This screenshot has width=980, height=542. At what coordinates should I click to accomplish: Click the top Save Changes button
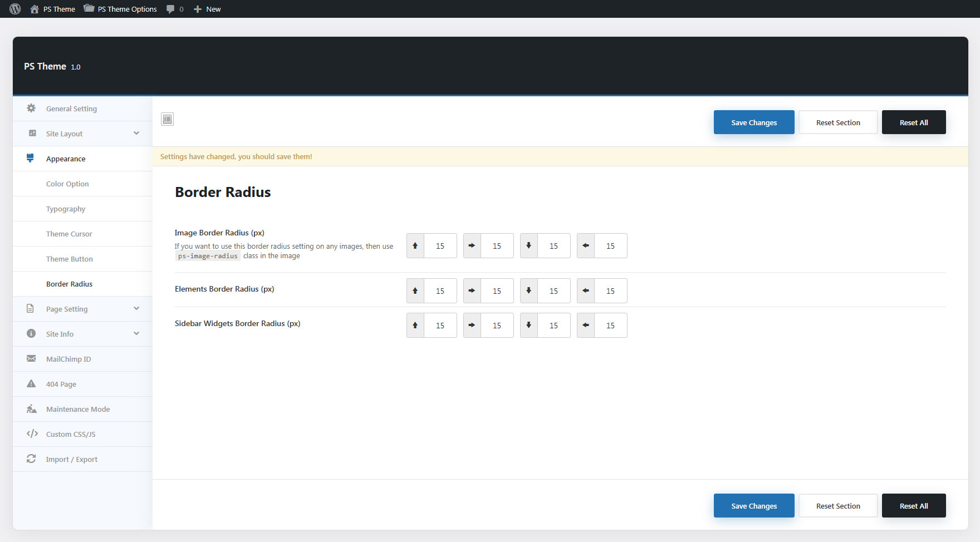pos(753,122)
